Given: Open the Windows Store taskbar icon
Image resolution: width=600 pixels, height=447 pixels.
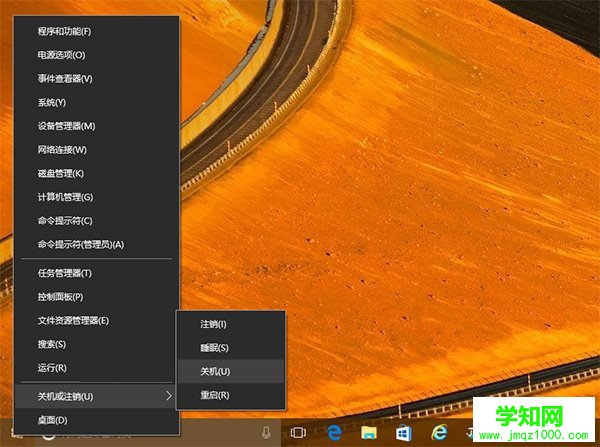Looking at the screenshot, I should coord(404,433).
